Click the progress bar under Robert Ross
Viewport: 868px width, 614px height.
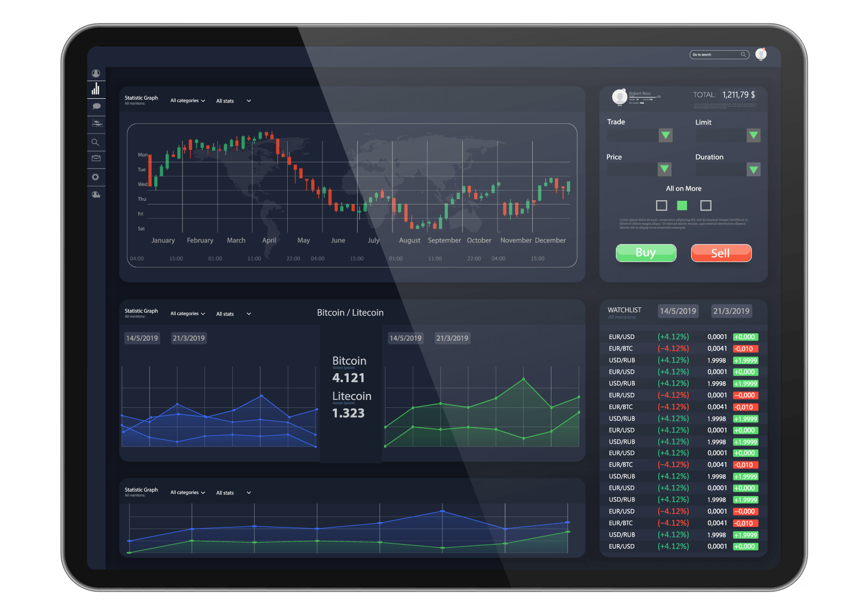pos(645,97)
